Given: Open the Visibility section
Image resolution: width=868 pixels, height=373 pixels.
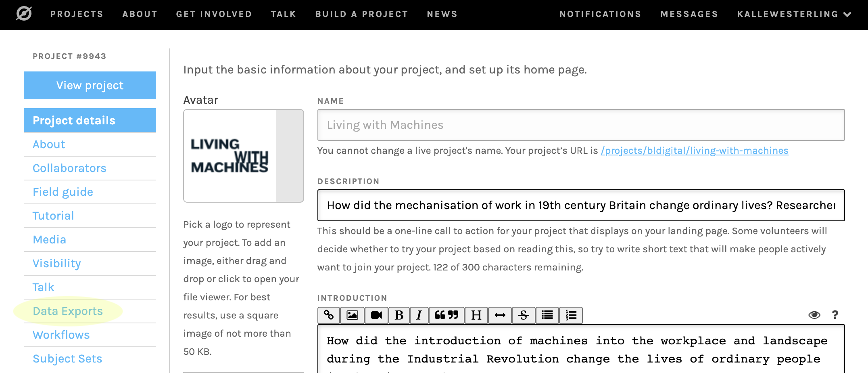Looking at the screenshot, I should pyautogui.click(x=90, y=264).
